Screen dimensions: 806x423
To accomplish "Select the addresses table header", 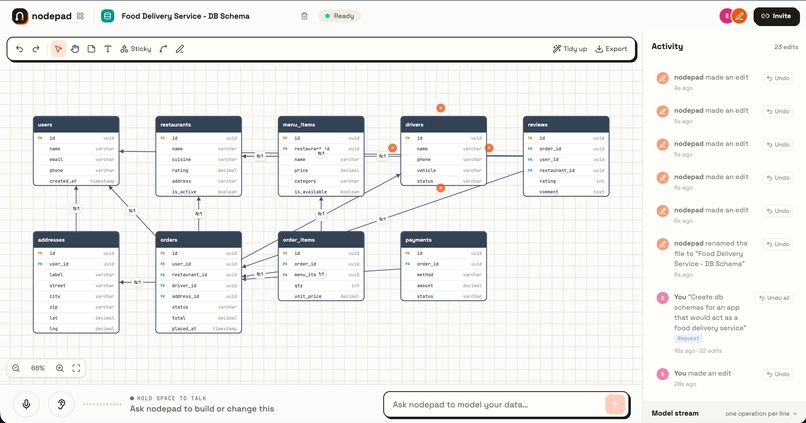I will pyautogui.click(x=76, y=240).
